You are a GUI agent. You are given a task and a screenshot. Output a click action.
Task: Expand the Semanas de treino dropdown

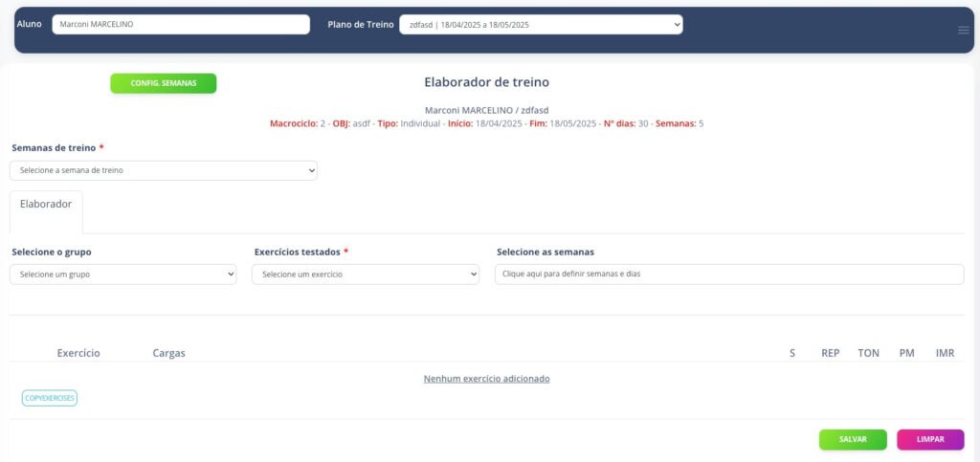coord(164,170)
